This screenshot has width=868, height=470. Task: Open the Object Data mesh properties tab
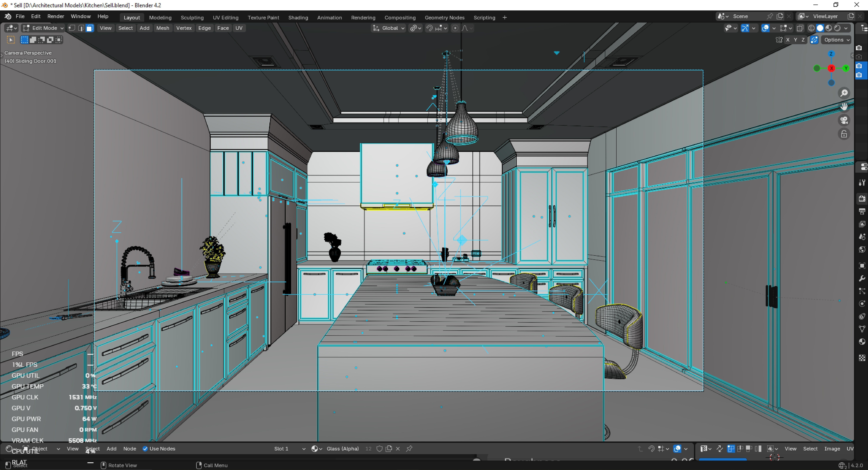point(862,329)
